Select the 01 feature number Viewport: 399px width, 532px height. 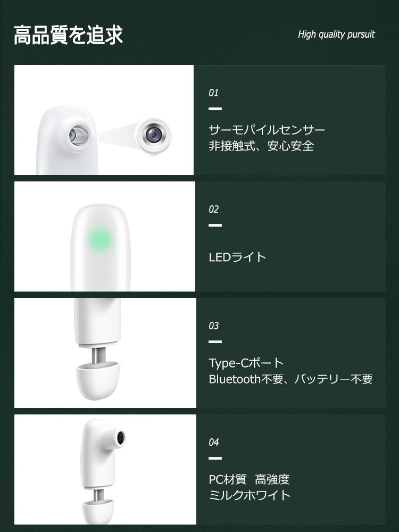coord(213,93)
